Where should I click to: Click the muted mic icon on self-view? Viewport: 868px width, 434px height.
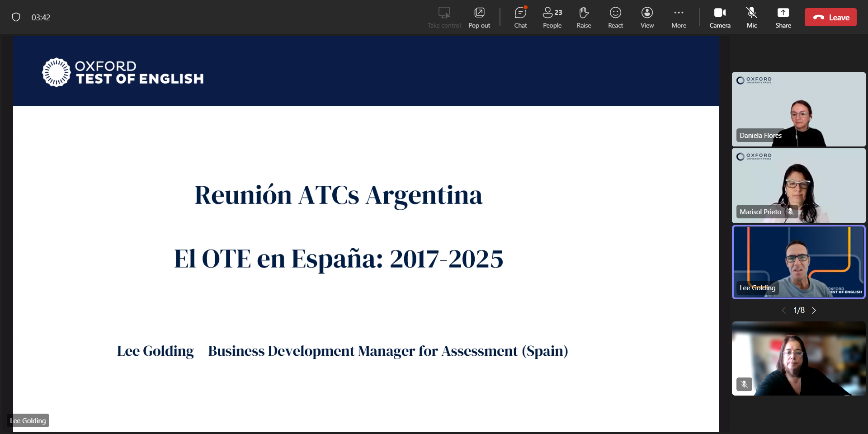[744, 384]
